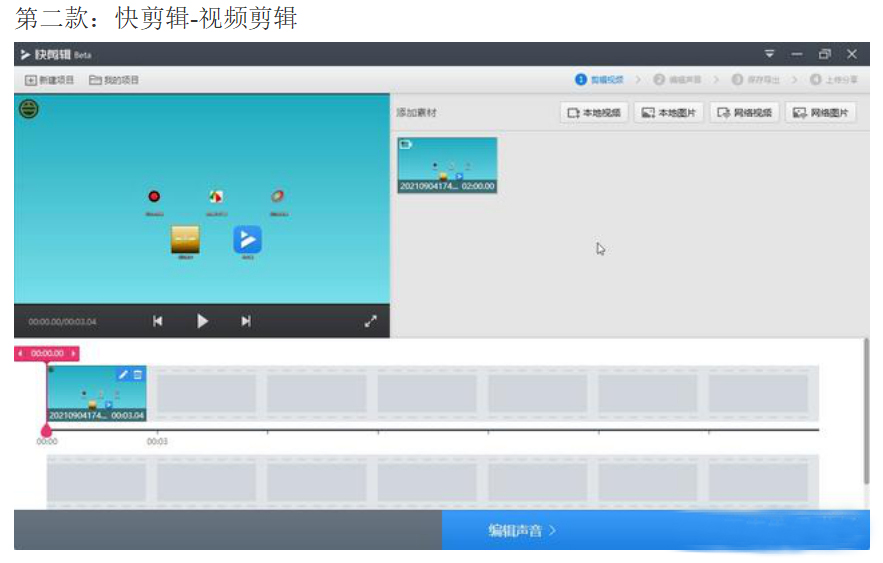Add material via 网络视频 button
Screen dimensions: 883x563
[x=744, y=113]
